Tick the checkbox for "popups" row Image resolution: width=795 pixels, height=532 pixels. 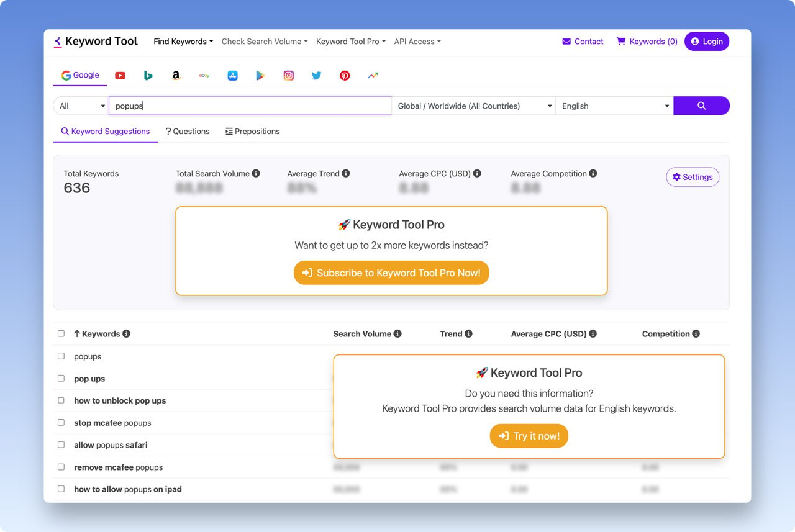61,356
